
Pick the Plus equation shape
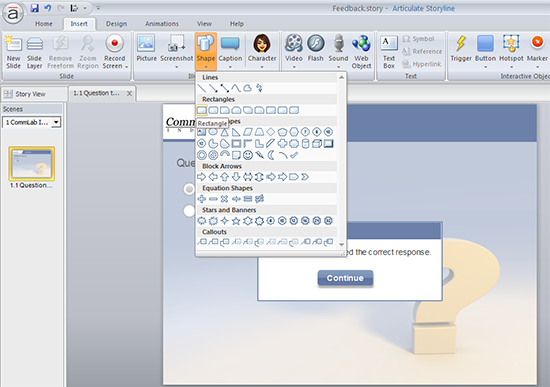202,199
